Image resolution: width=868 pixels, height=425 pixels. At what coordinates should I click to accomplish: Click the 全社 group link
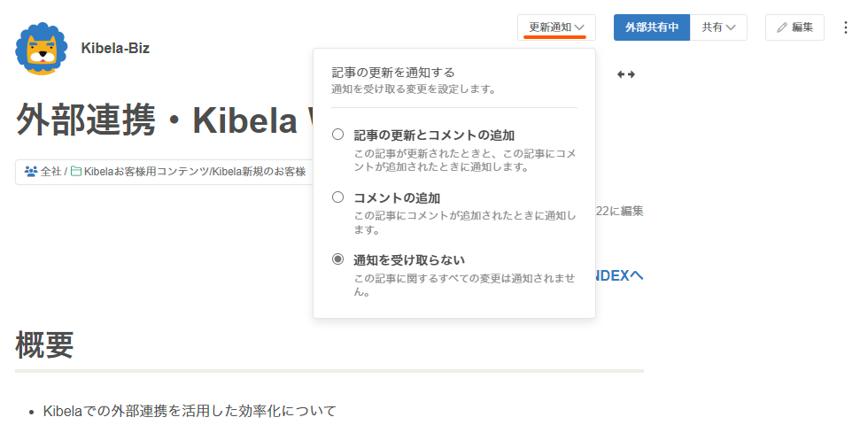pos(50,171)
